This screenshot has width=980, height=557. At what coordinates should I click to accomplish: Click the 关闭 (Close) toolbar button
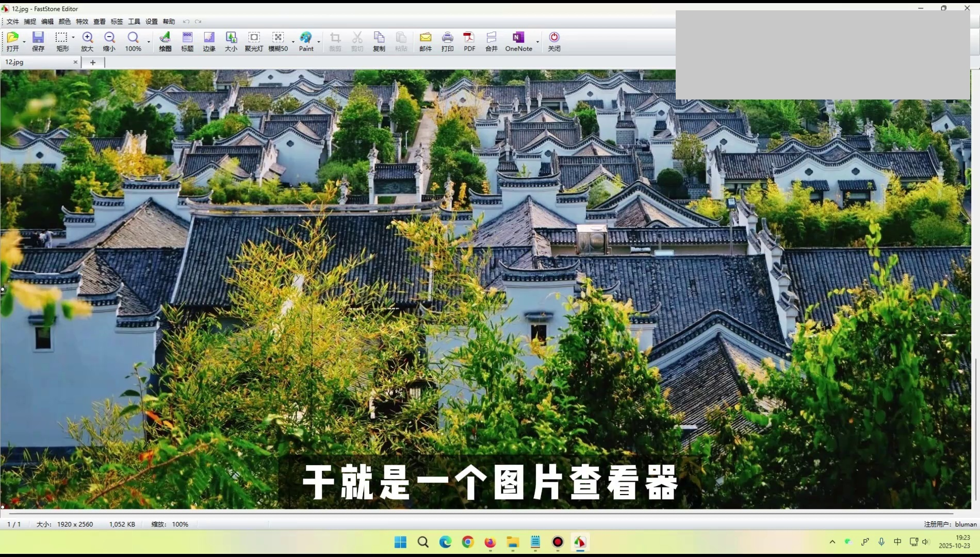point(554,41)
